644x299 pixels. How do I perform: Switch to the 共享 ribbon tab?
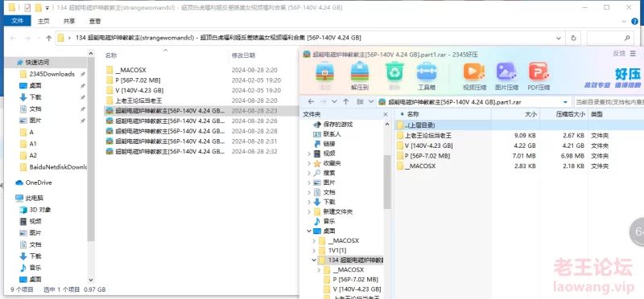pyautogui.click(x=69, y=22)
